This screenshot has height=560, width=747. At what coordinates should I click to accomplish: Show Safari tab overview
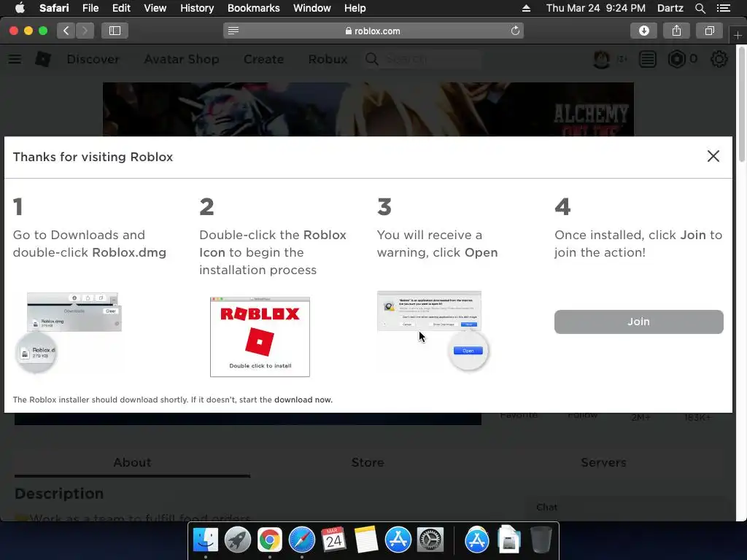point(709,31)
